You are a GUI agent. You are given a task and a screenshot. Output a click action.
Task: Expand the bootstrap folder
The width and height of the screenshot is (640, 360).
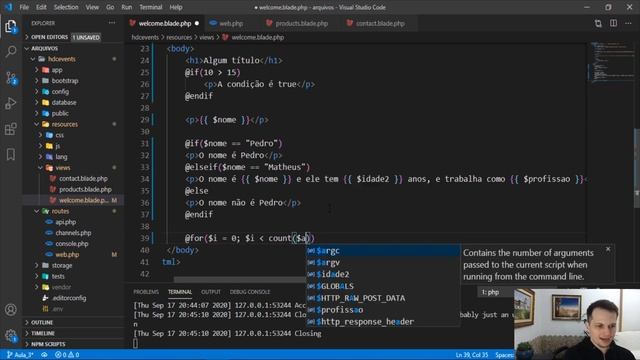pos(73,81)
